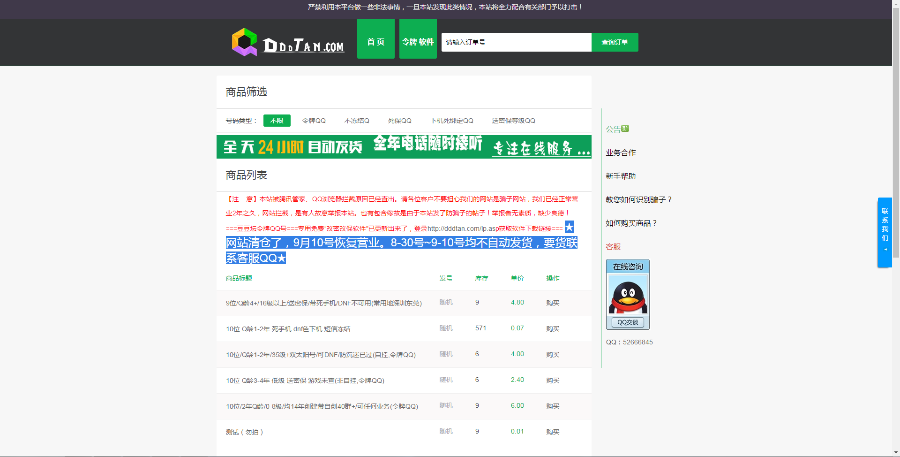Click the QQ交谈 chat button
The image size is (900, 457).
[628, 322]
